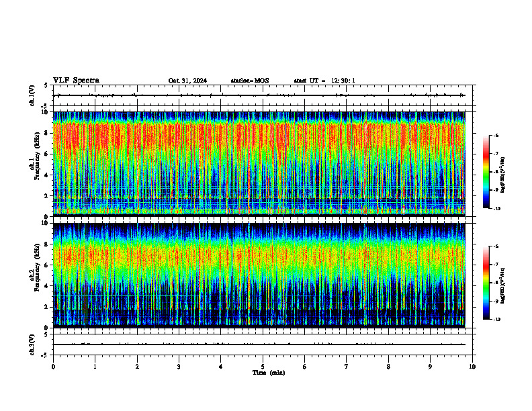
Task: Click time axis tick label "3"
Action: (x=179, y=367)
